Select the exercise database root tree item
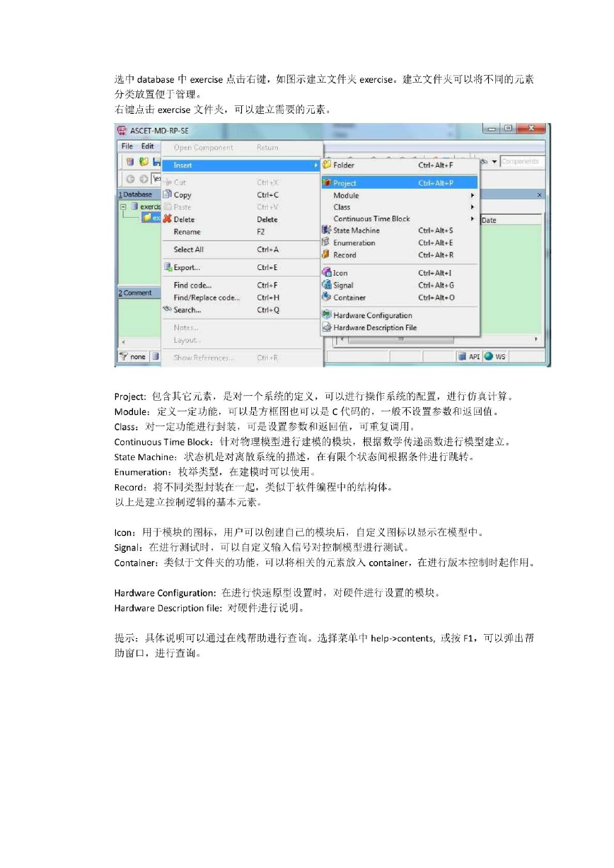Image resolution: width=614 pixels, height=868 pixels. (x=146, y=206)
